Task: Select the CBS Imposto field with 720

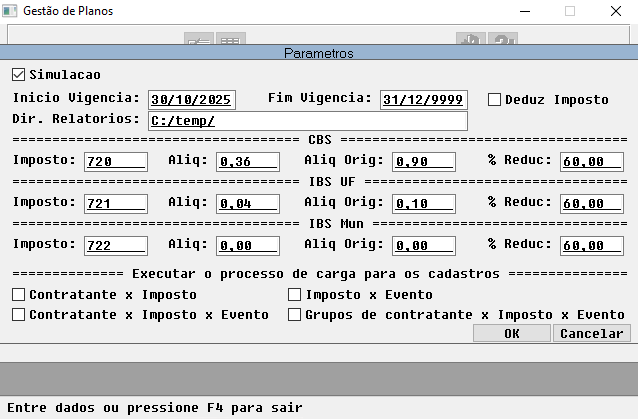Action: click(116, 162)
